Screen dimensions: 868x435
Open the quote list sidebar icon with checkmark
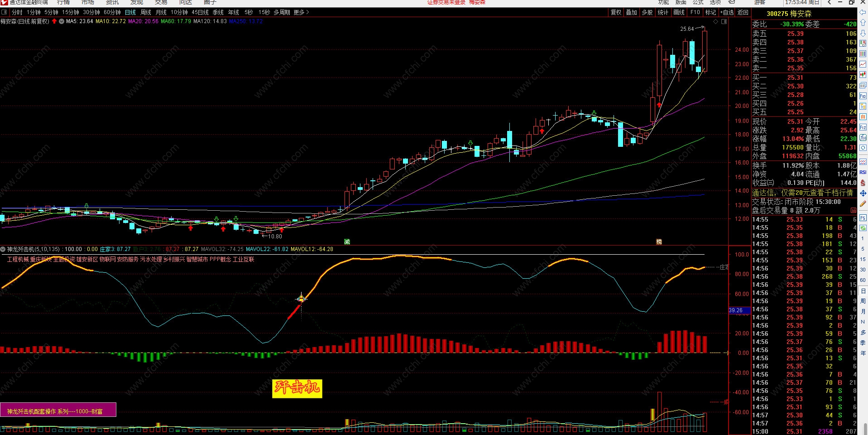coord(863,44)
